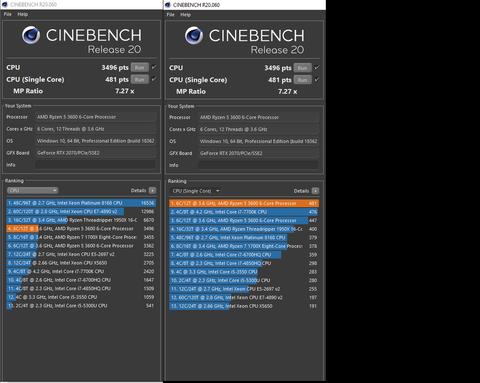The width and height of the screenshot is (480, 383).
Task: Open the CPU ranking dropdown in left window
Action: 32,190
